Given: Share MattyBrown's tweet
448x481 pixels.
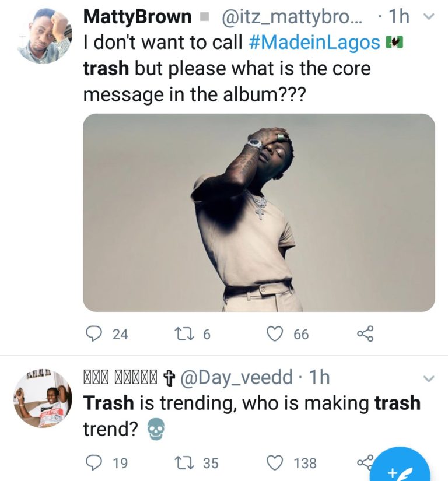Looking at the screenshot, I should (x=365, y=334).
